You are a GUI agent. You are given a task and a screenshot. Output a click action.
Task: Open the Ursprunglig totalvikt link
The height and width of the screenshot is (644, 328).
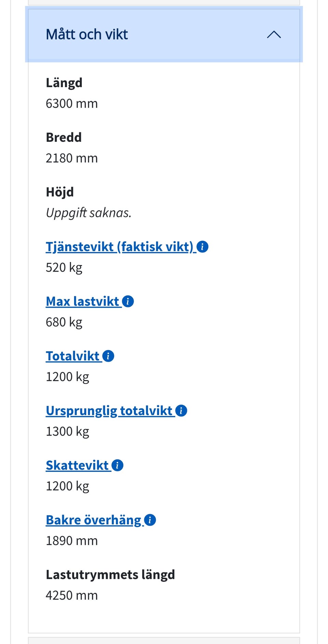(x=109, y=411)
